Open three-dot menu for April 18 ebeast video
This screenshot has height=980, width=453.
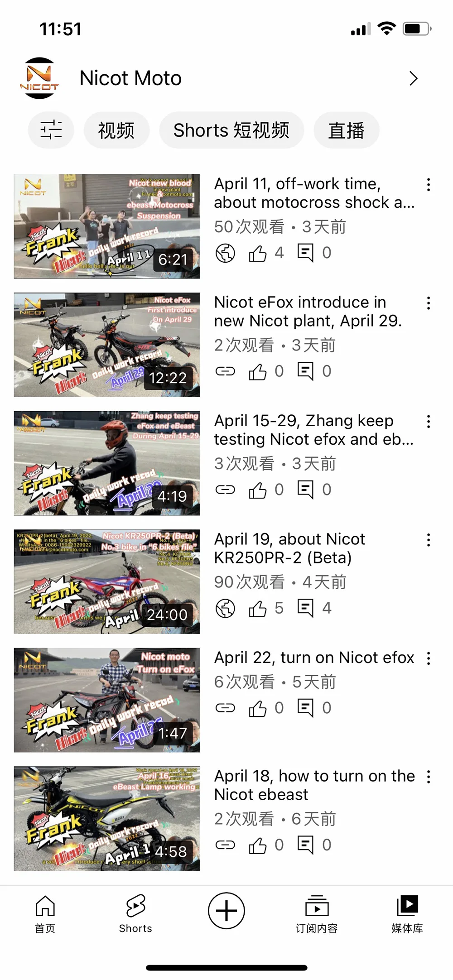coord(428,777)
